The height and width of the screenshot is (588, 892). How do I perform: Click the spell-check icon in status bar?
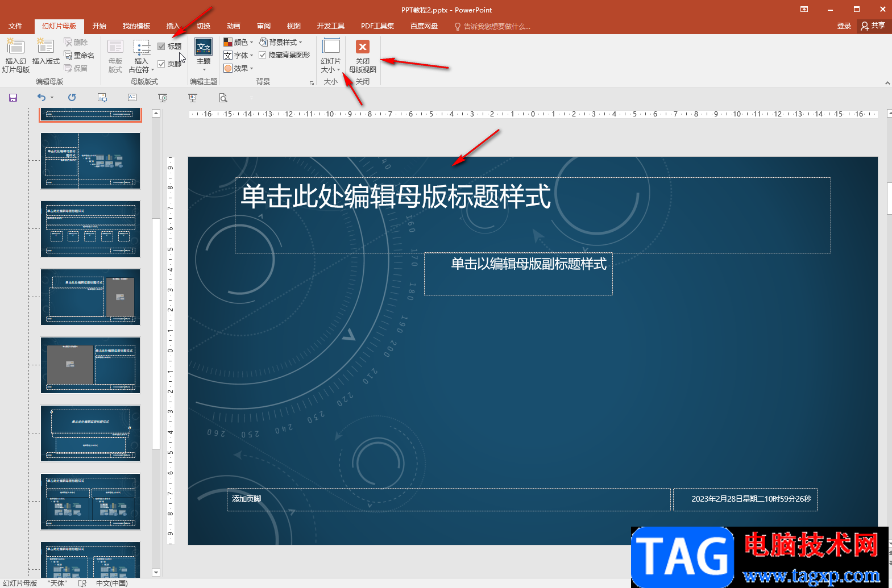click(82, 583)
